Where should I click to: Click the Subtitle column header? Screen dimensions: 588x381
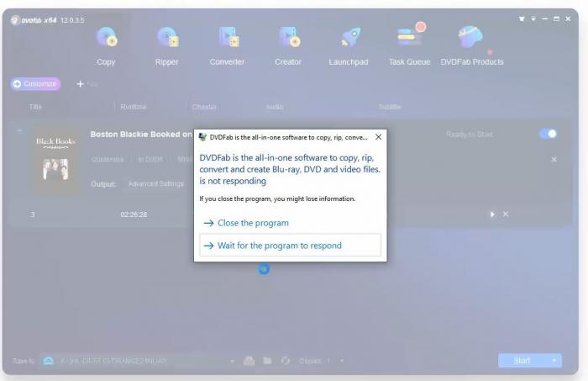[x=389, y=107]
